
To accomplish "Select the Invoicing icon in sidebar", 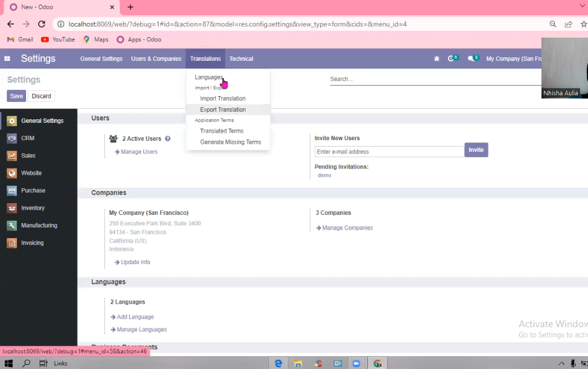I will [x=12, y=243].
